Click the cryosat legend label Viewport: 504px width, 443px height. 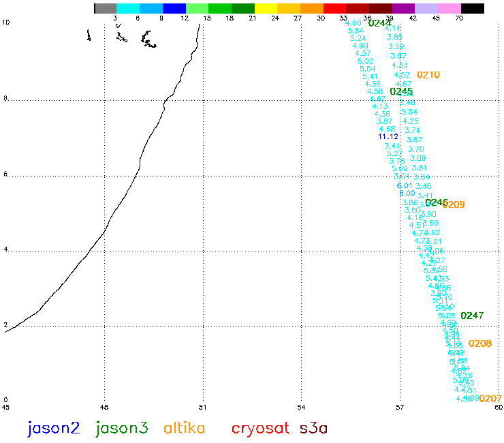point(260,429)
